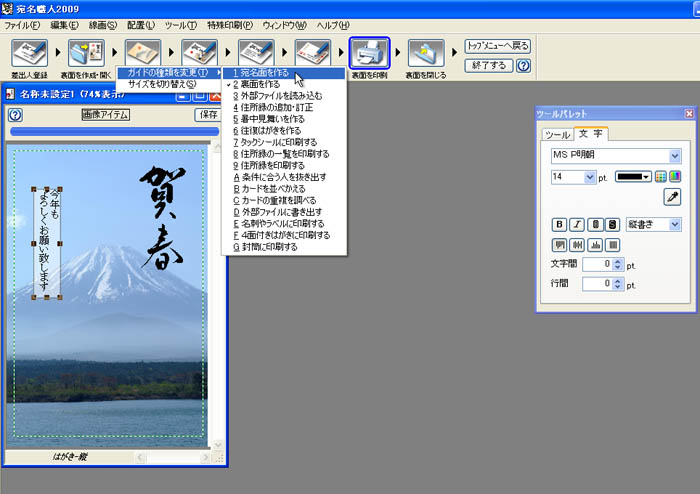Click the 保存 save button

click(208, 115)
